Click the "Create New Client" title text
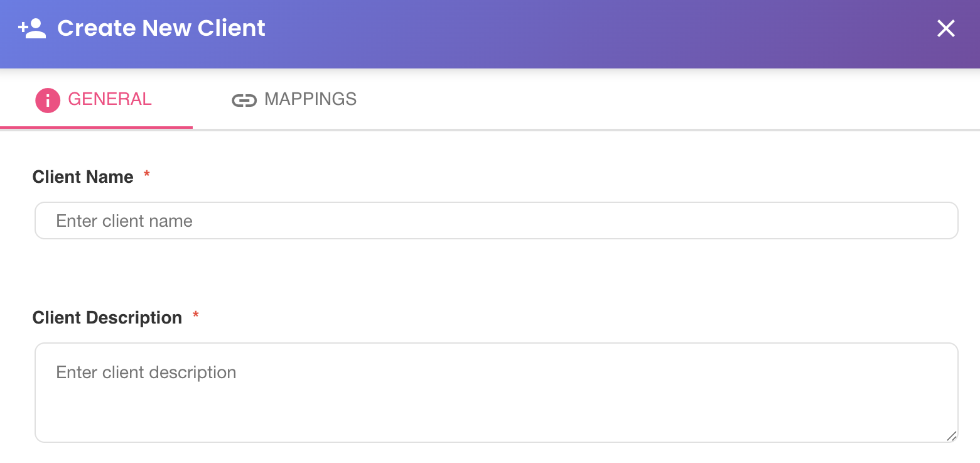980x463 pixels. [161, 28]
